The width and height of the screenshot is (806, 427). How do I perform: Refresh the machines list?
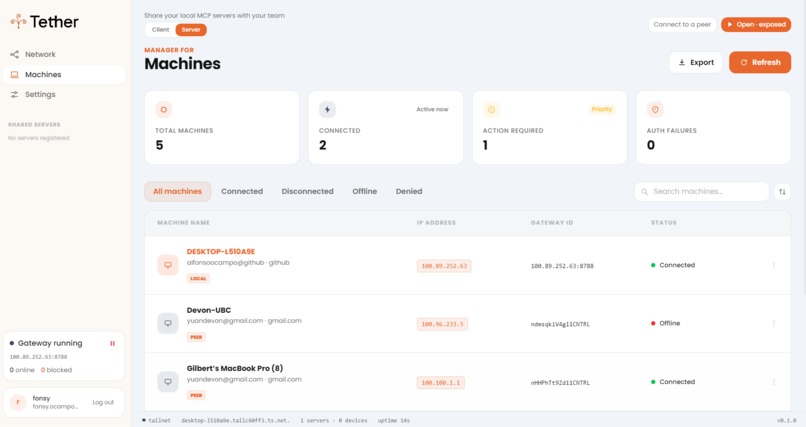760,62
